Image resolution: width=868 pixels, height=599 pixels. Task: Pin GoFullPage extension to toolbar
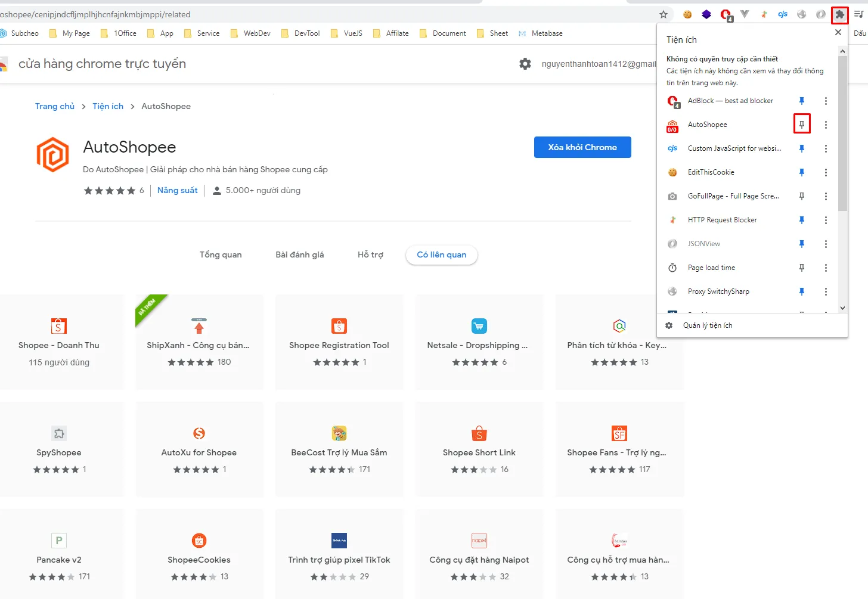[802, 196]
